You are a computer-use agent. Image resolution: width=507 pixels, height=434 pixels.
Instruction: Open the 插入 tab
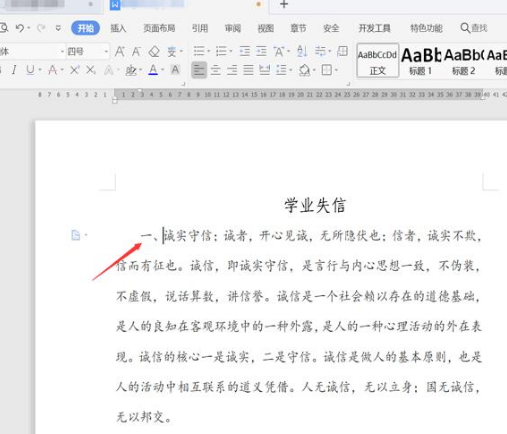118,28
